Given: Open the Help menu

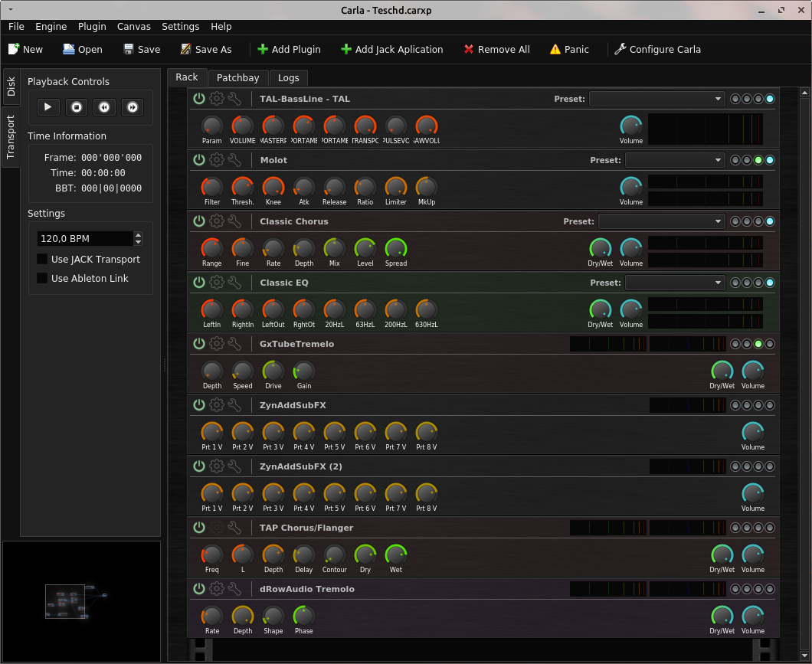Looking at the screenshot, I should pos(221,26).
